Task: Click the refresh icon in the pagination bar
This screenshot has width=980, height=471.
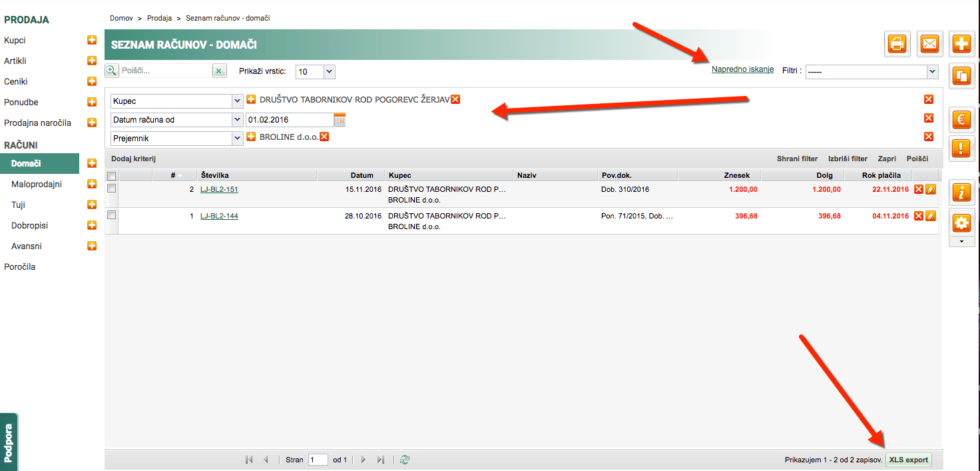Action: point(405,460)
